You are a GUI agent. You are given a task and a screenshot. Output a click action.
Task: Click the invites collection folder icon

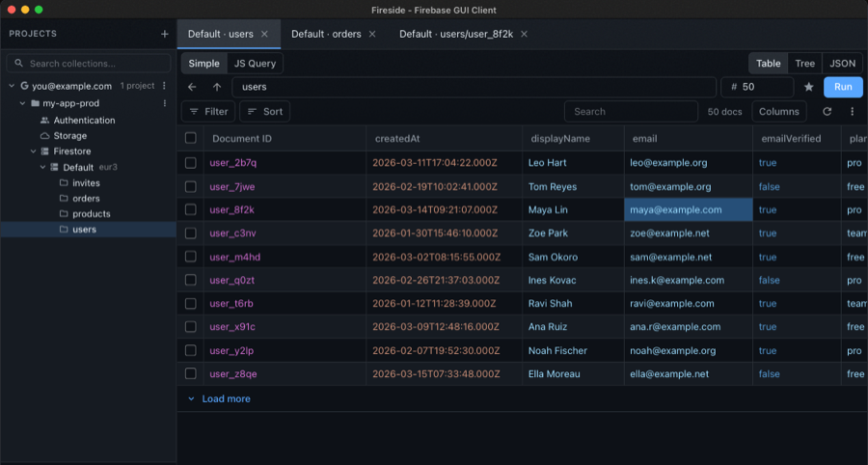[x=64, y=182]
